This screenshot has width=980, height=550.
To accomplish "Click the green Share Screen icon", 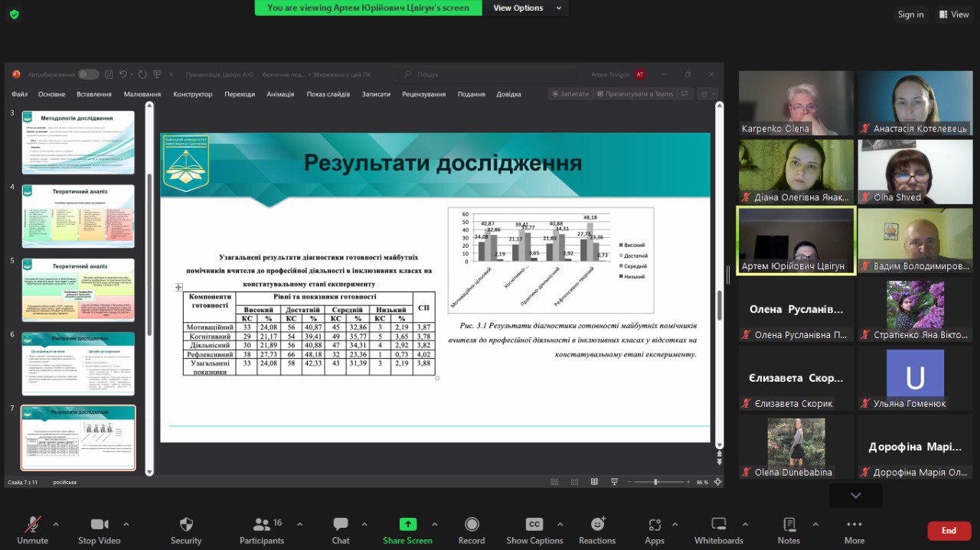I will click(x=408, y=524).
